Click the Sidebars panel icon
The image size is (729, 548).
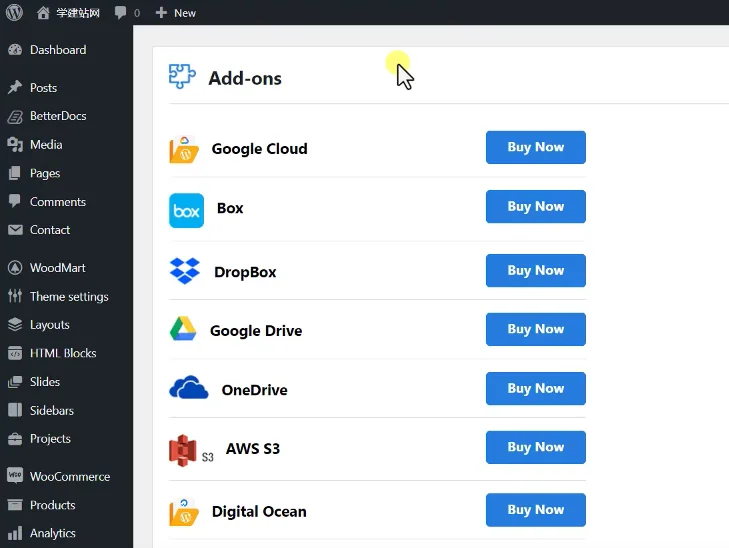15,410
